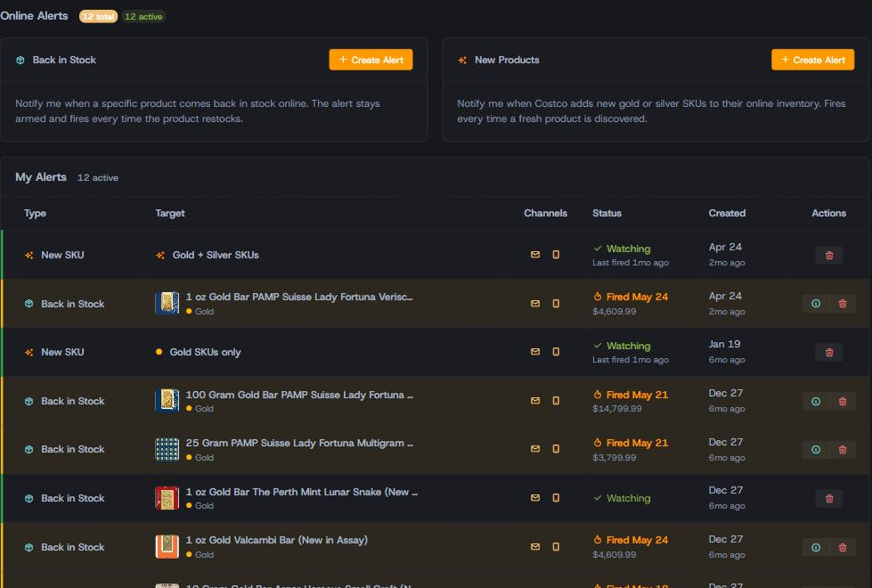Select '25 Gram PAMP Suisse Lady Fortuna Multigram' title
872x588 pixels.
[299, 443]
